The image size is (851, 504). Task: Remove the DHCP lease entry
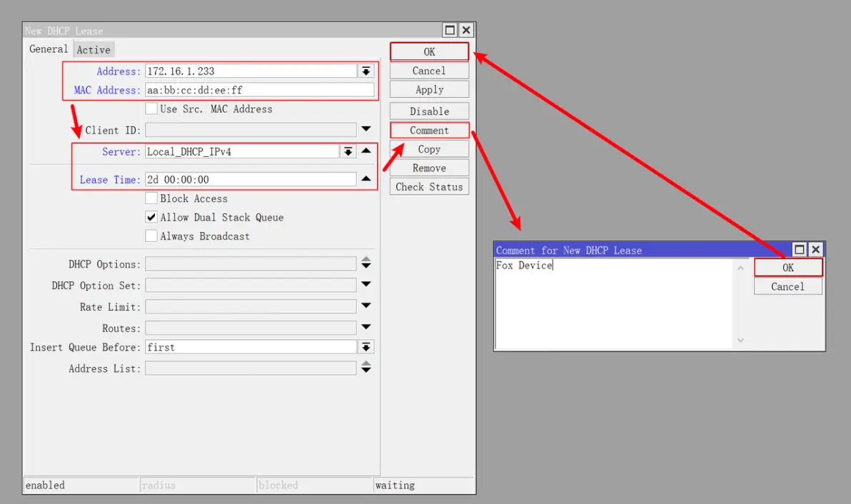tap(429, 168)
